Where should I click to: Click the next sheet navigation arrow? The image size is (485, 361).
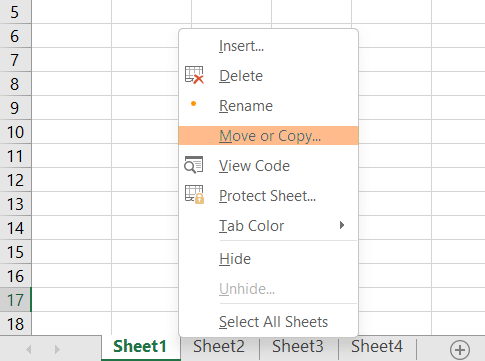(57, 349)
